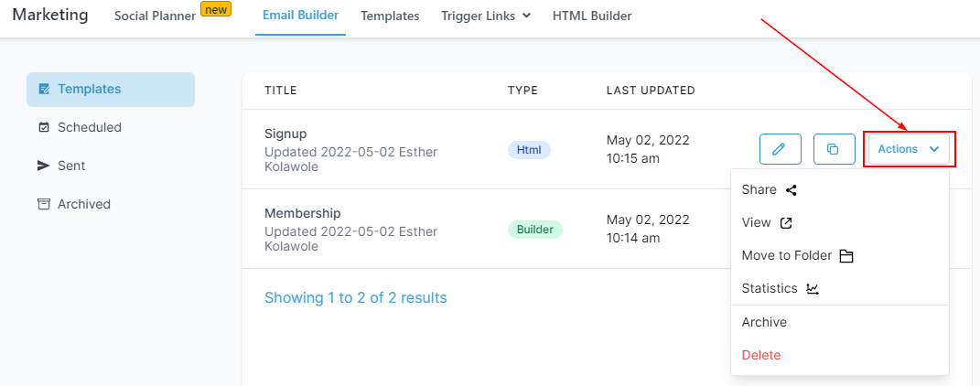980x386 pixels.
Task: Click the pencil edit icon for Signup
Action: [780, 149]
